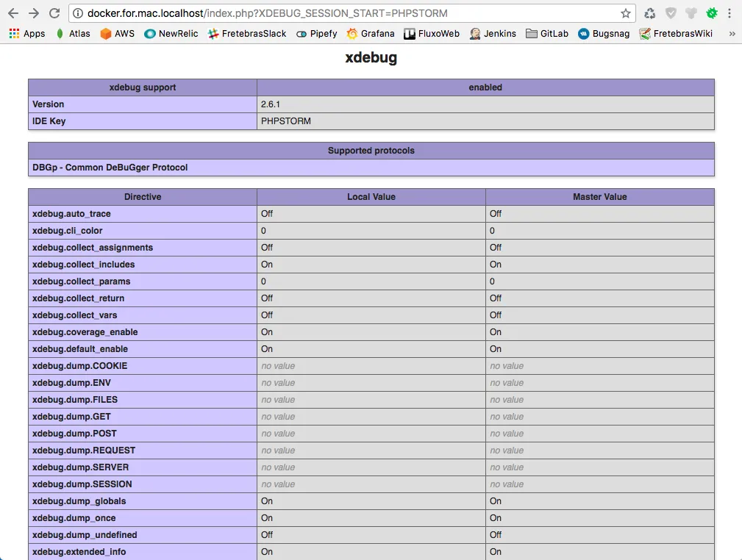Expand the hidden bookmarks overflow chevron
This screenshot has height=560, width=742.
732,34
